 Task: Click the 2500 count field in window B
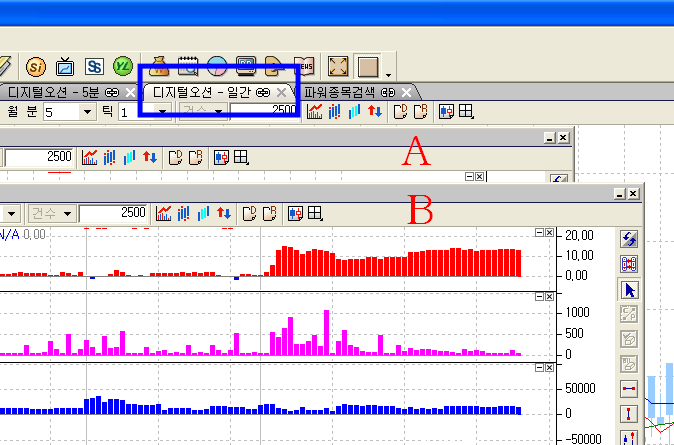point(114,213)
